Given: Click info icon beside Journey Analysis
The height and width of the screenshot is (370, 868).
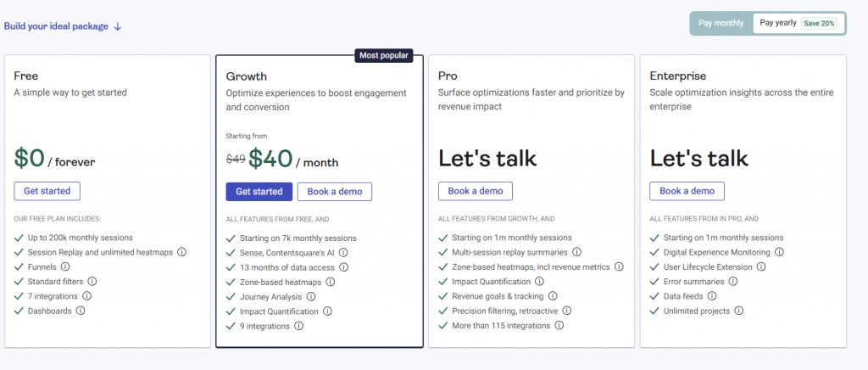Looking at the screenshot, I should 311,296.
